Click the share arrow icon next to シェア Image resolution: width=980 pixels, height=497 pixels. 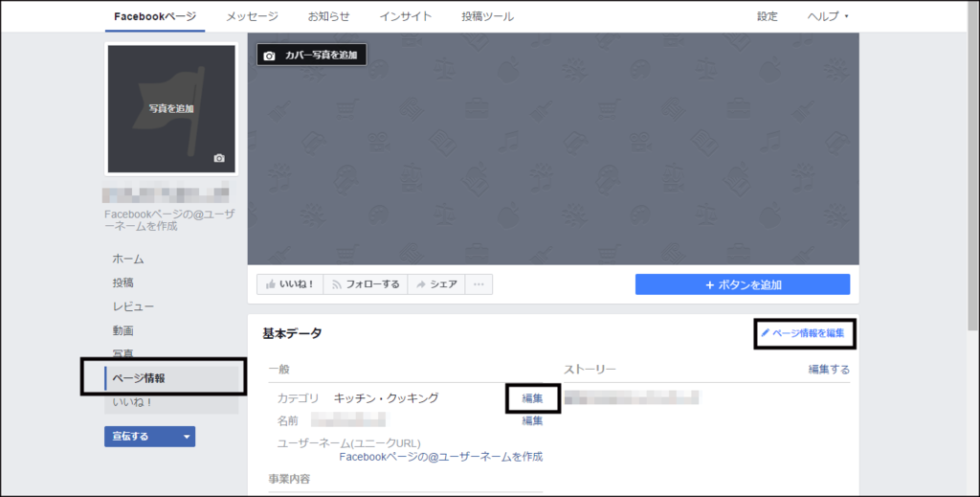(421, 284)
